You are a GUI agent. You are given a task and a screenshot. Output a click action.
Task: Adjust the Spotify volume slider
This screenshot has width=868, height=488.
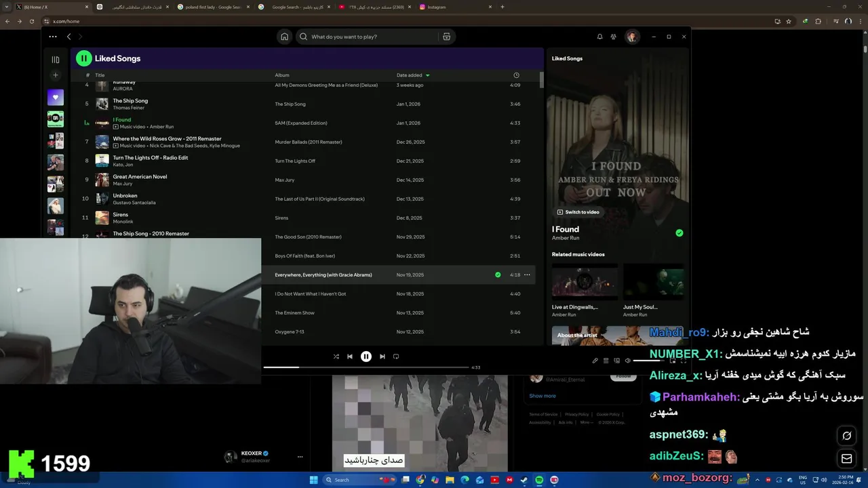(650, 361)
